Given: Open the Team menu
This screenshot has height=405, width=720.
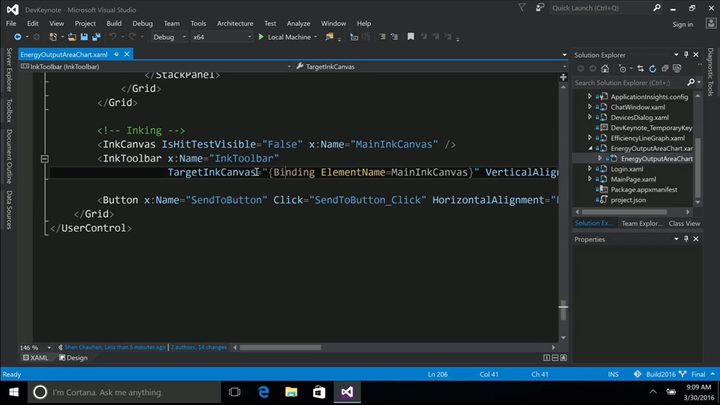Looking at the screenshot, I should coord(172,23).
